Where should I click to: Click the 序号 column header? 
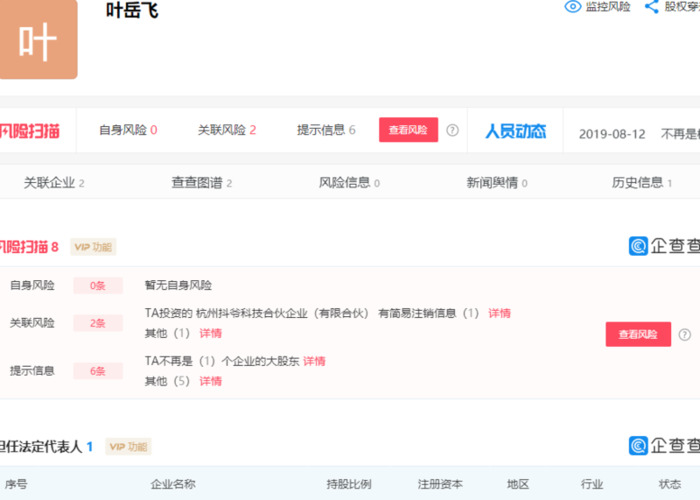pyautogui.click(x=16, y=484)
